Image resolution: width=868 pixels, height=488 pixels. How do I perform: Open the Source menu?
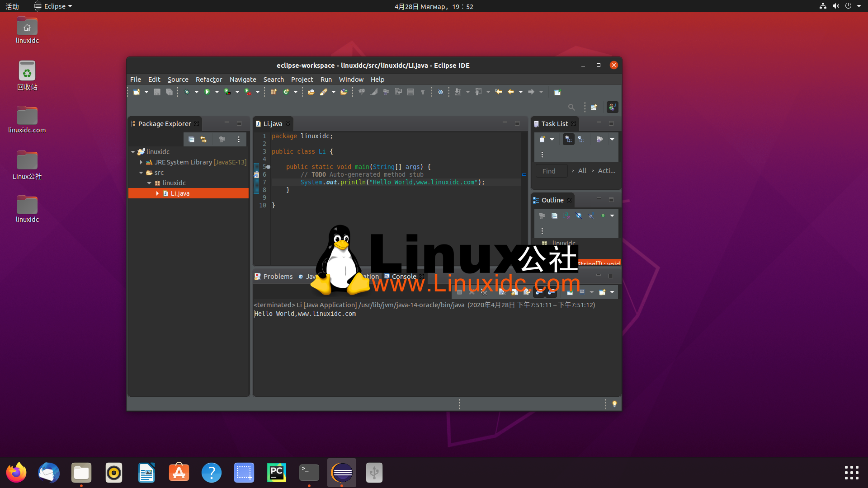pyautogui.click(x=178, y=79)
